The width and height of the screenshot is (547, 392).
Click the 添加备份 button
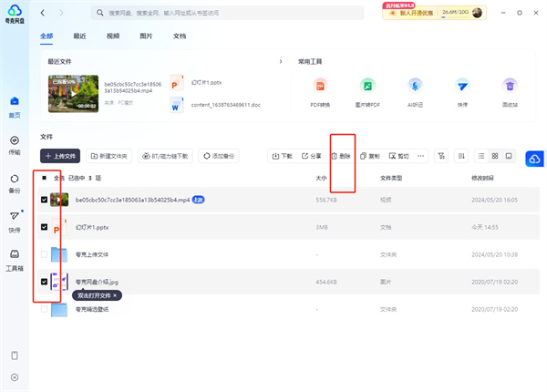[219, 156]
